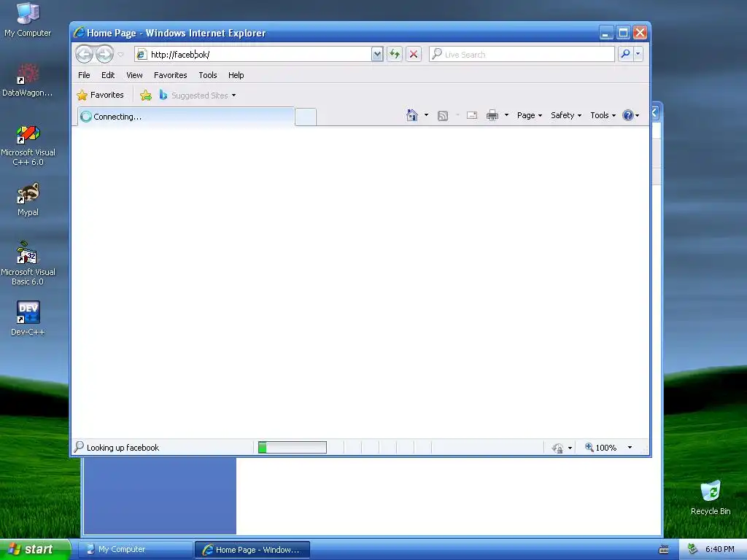Open the Tools menu in menu bar

tap(208, 75)
